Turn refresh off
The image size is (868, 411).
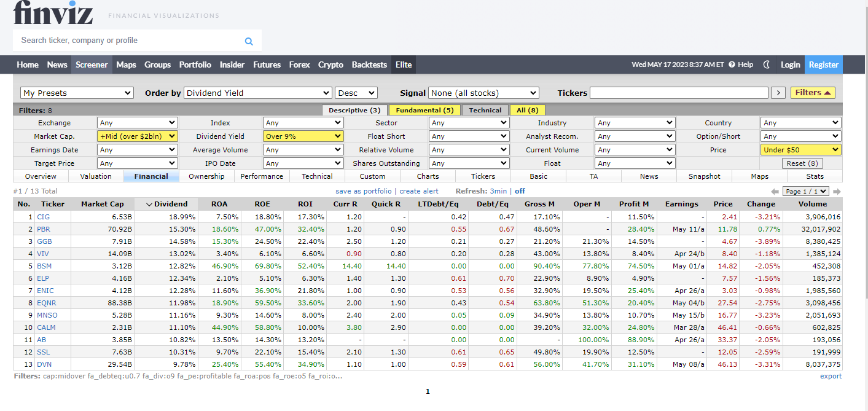pyautogui.click(x=520, y=192)
